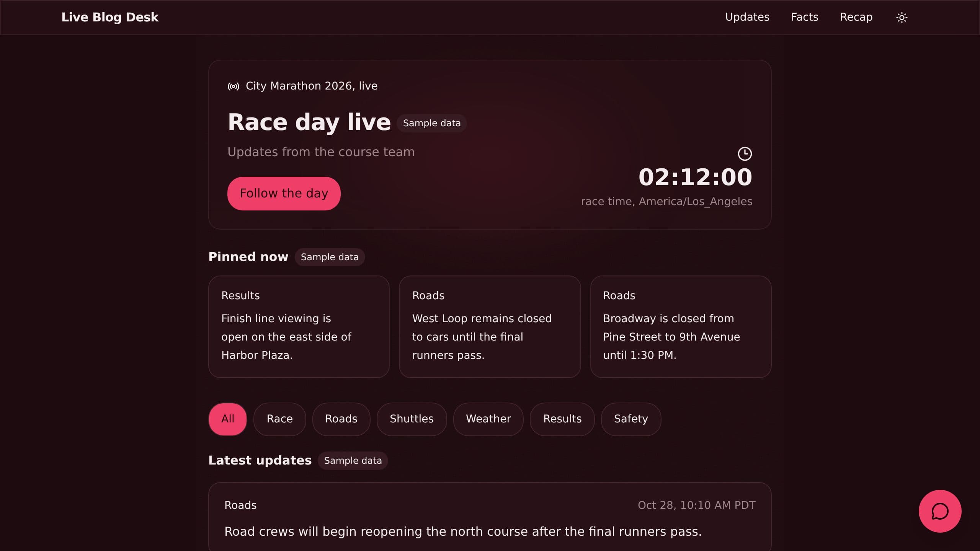Viewport: 980px width, 551px height.
Task: Click the City Marathon 2026, live label
Action: pos(312,86)
